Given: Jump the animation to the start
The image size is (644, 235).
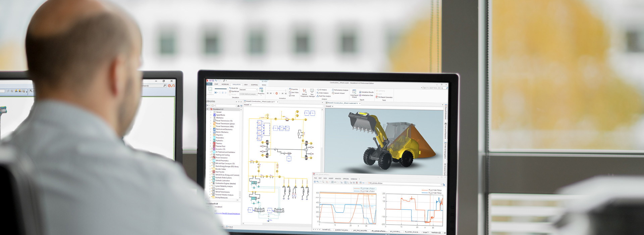Looking at the screenshot, I should tap(268, 93).
